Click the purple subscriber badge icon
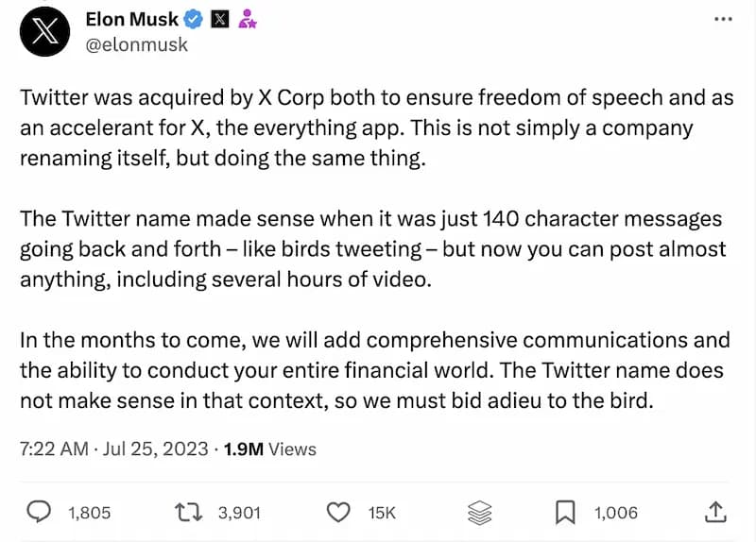 pyautogui.click(x=249, y=19)
